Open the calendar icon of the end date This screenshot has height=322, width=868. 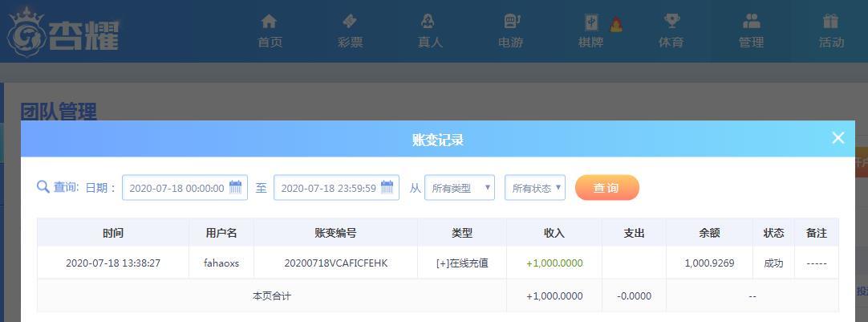coord(387,187)
